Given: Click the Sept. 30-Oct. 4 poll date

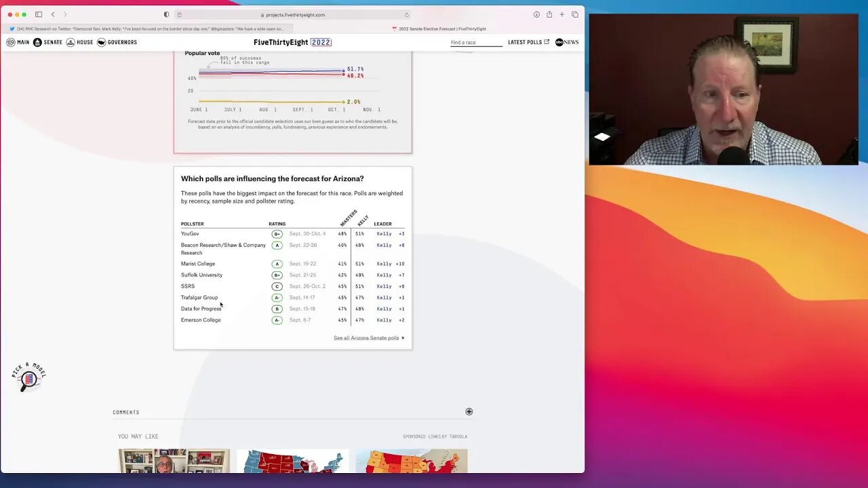Looking at the screenshot, I should (x=307, y=234).
